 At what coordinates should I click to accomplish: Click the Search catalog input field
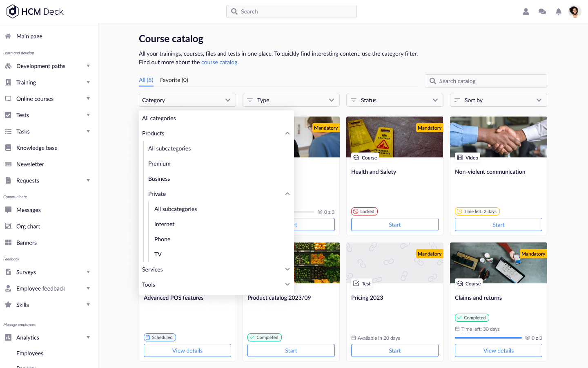[x=486, y=81]
